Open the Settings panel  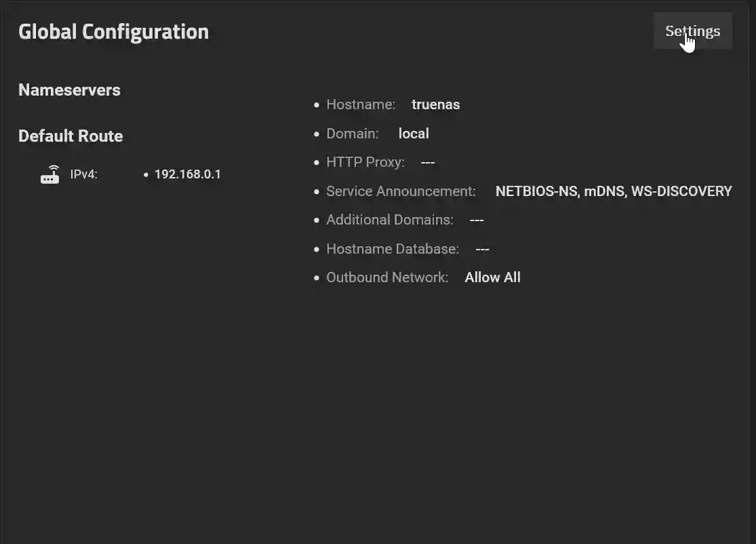(x=692, y=31)
